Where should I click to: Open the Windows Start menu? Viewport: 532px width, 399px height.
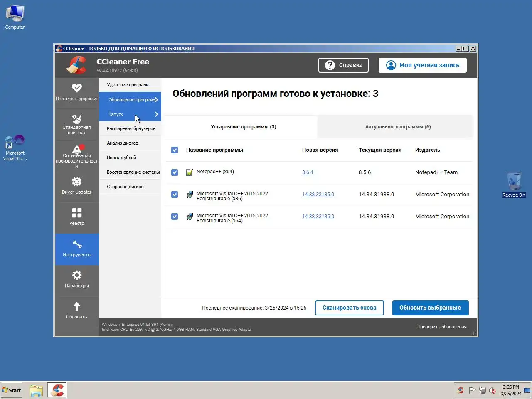point(12,390)
